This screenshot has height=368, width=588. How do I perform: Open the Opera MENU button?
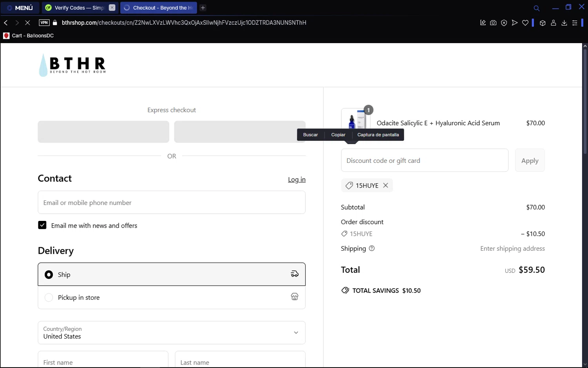point(20,8)
